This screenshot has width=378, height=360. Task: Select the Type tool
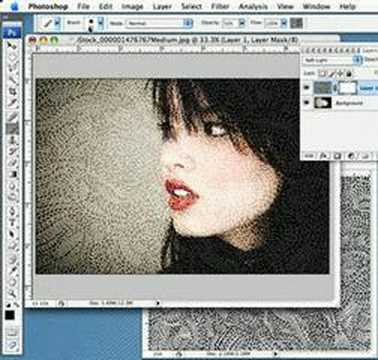click(13, 222)
